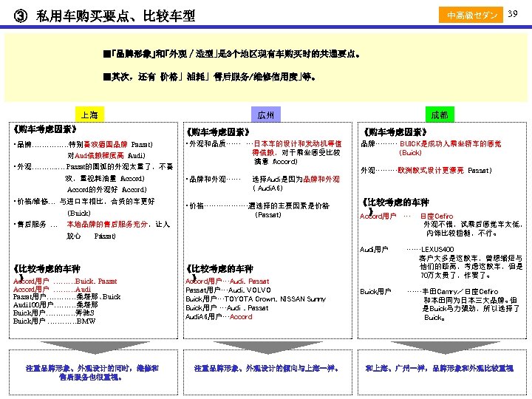Select the yellow '上海' city label
Image resolution: width=532 pixels, height=399 pixels.
[89, 115]
